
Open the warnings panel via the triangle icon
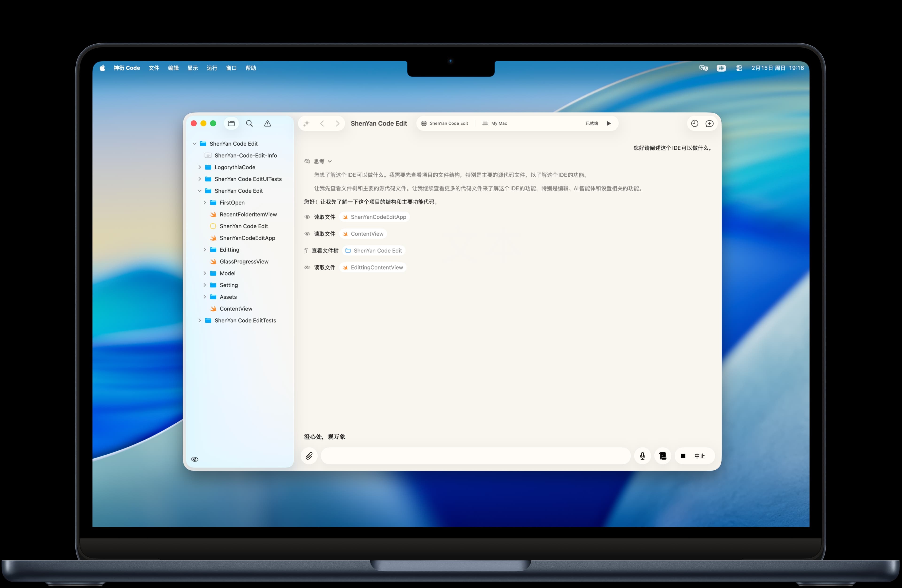coord(268,124)
